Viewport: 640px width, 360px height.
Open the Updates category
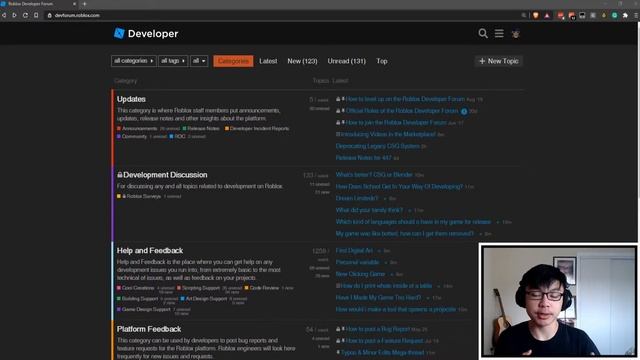[x=131, y=99]
